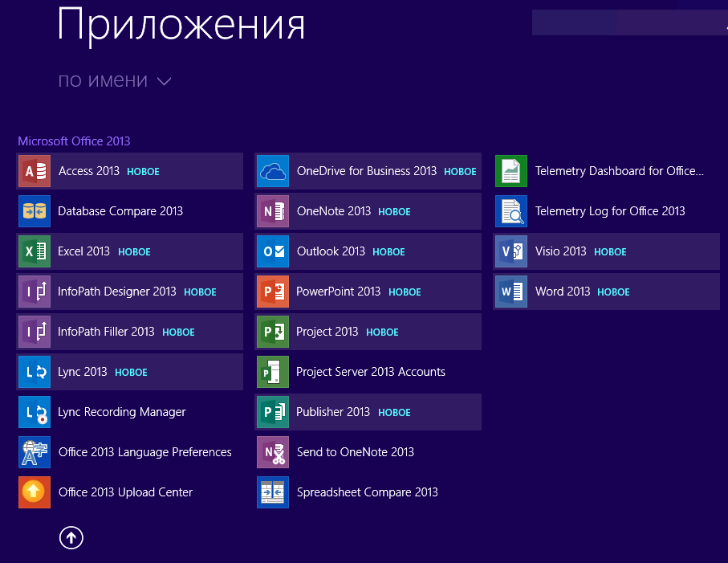Start InfoPath Designer 2013 icon
Screen dimensions: 728x563
[35, 292]
